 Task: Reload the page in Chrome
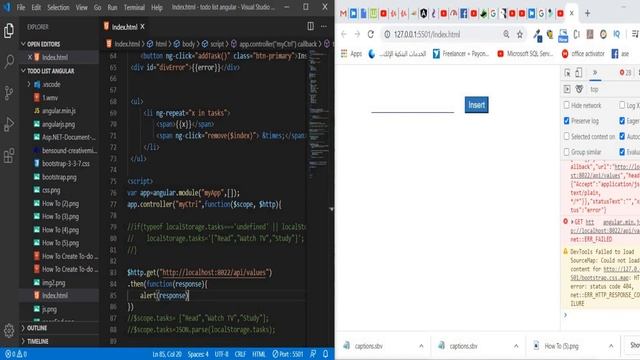point(371,34)
